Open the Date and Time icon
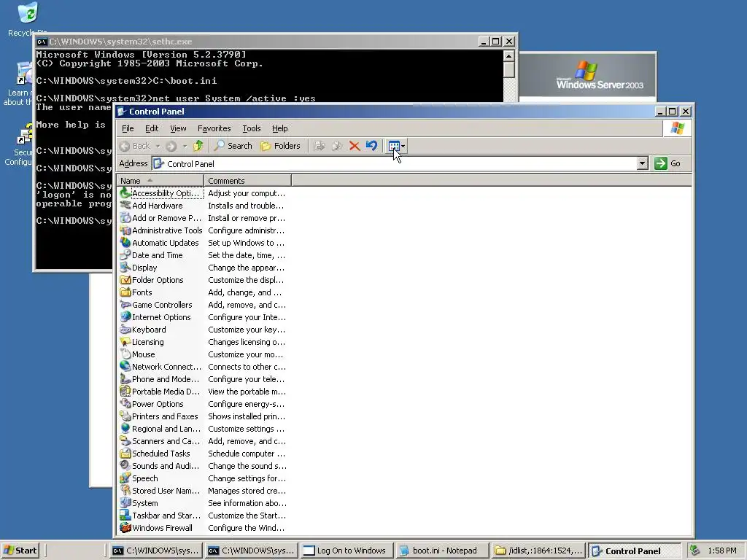Screen dimensions: 747x560 pyautogui.click(x=125, y=254)
